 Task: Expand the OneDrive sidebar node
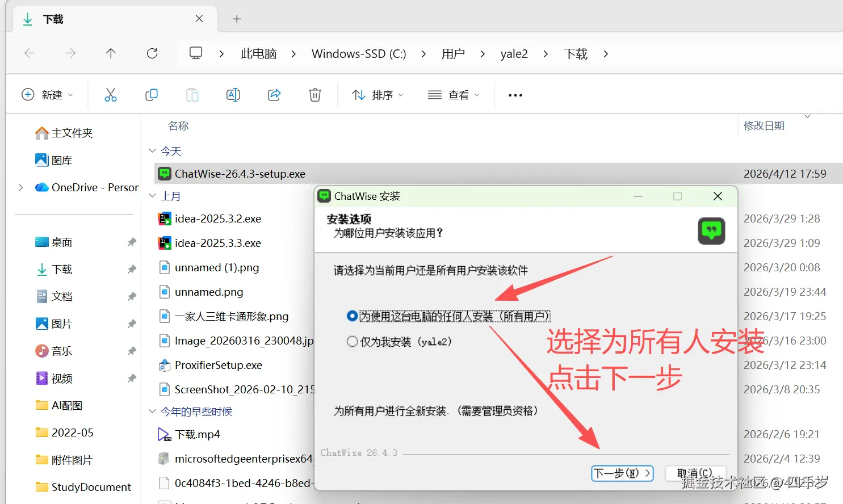tap(21, 187)
